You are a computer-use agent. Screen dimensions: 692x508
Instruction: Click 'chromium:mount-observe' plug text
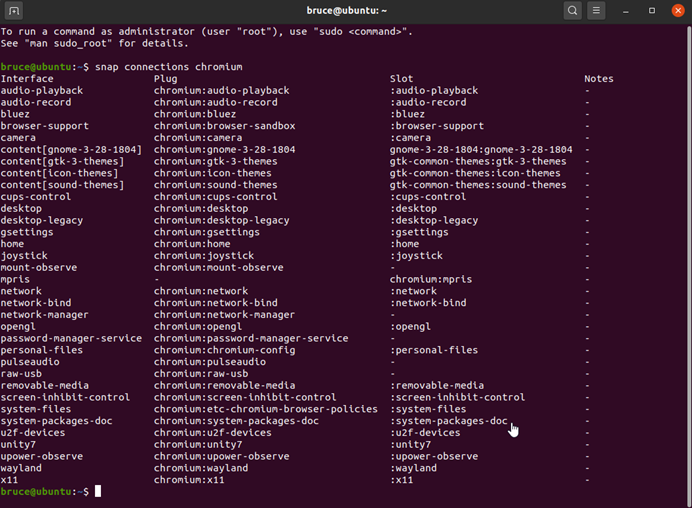coord(218,267)
